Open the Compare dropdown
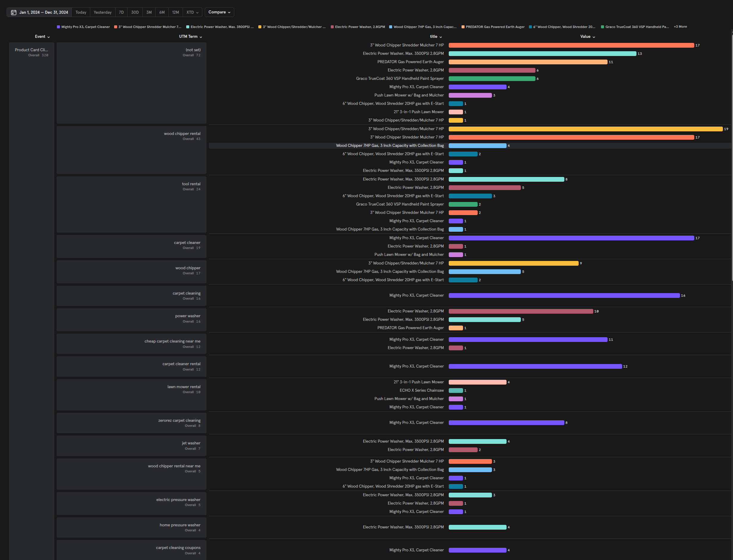The image size is (733, 560). point(219,12)
